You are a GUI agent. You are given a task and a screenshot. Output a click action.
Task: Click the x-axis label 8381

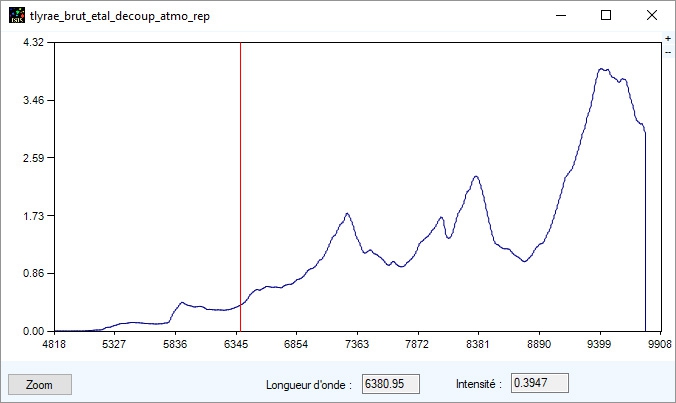point(478,344)
